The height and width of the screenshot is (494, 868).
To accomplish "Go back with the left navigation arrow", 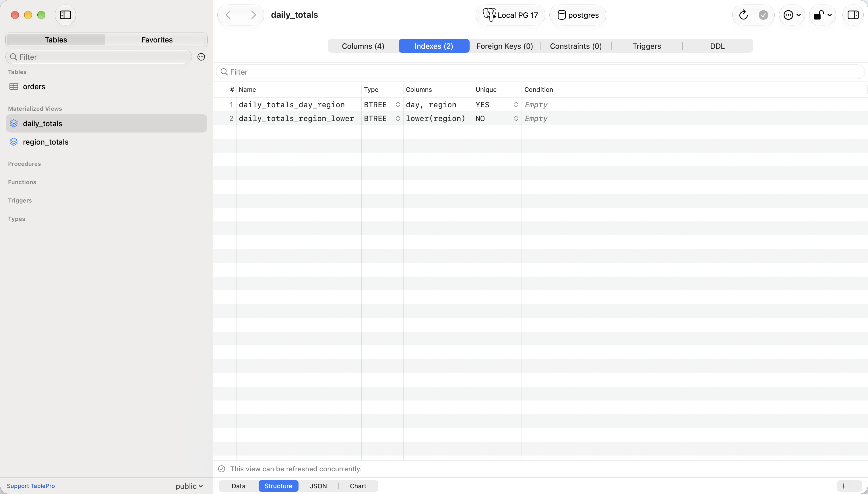I will click(x=228, y=15).
